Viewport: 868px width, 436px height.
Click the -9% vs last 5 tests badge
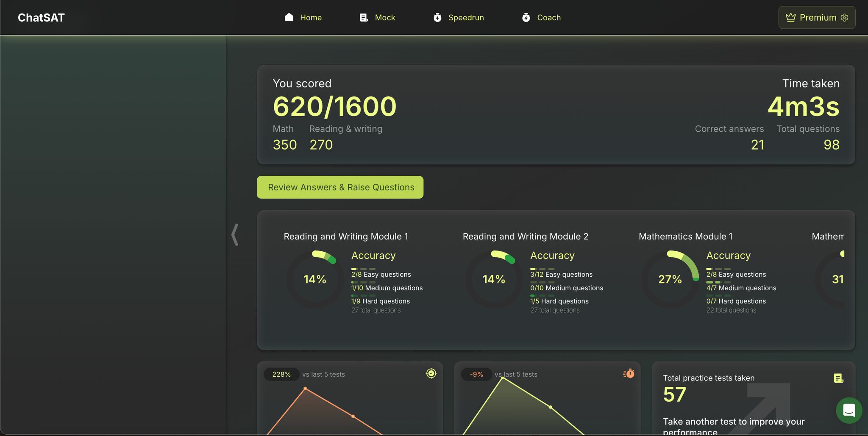(476, 374)
